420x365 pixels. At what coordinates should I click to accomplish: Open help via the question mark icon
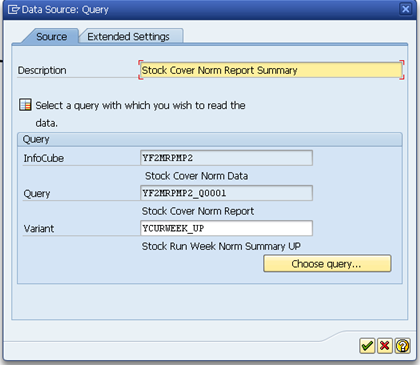[402, 346]
